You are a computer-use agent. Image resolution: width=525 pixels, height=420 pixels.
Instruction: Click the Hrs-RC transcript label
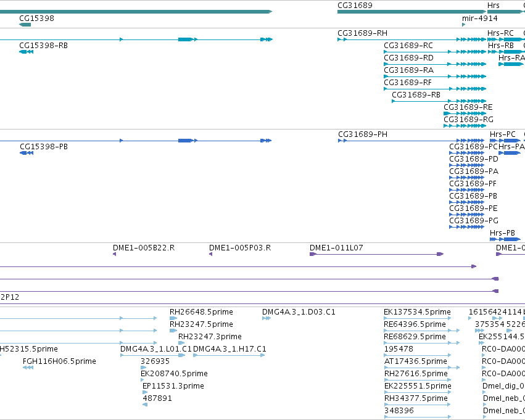[x=500, y=33]
